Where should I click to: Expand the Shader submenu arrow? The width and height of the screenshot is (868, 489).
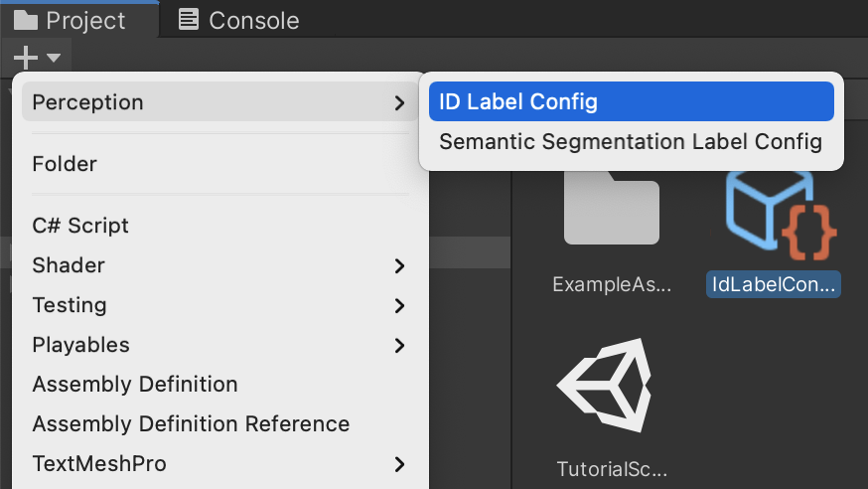tap(399, 265)
